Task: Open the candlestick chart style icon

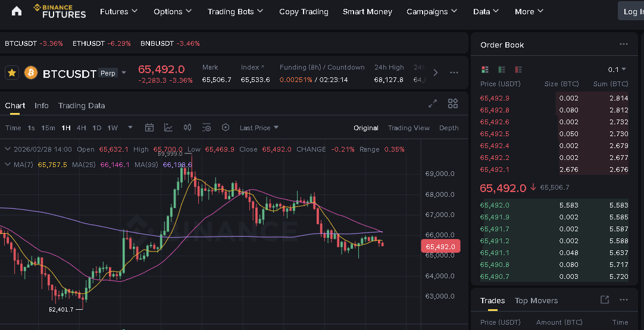Action: click(187, 128)
